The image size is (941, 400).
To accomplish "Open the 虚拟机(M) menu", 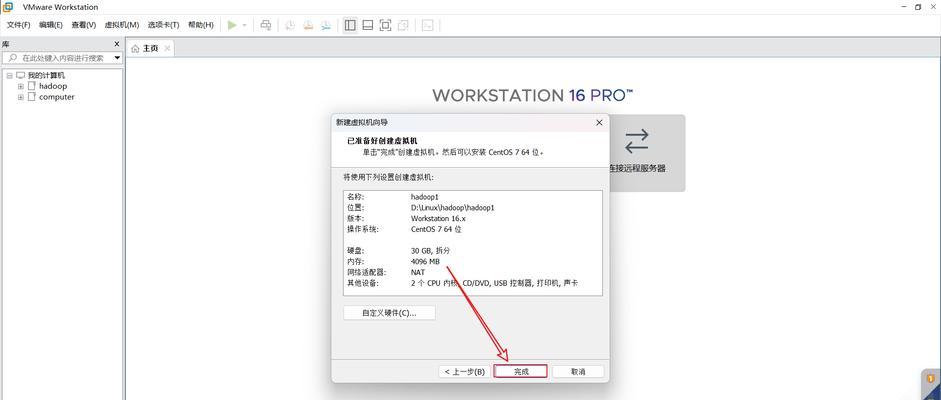I will [x=122, y=25].
